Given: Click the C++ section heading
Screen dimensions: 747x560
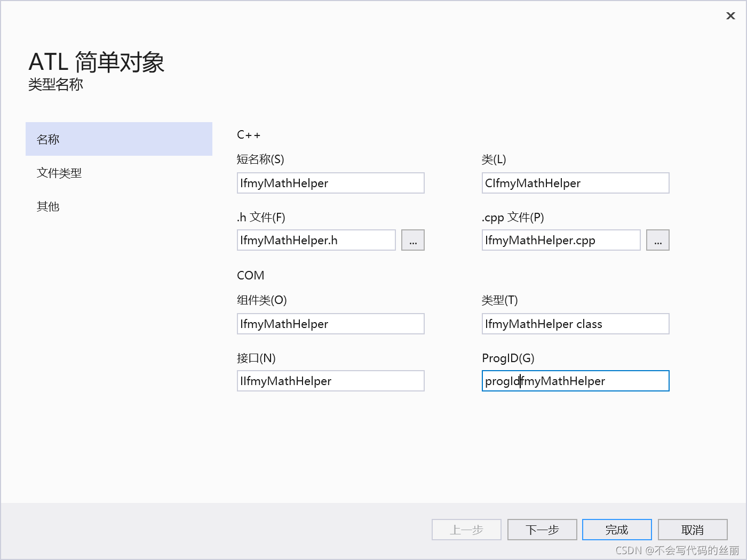Looking at the screenshot, I should pyautogui.click(x=249, y=135).
